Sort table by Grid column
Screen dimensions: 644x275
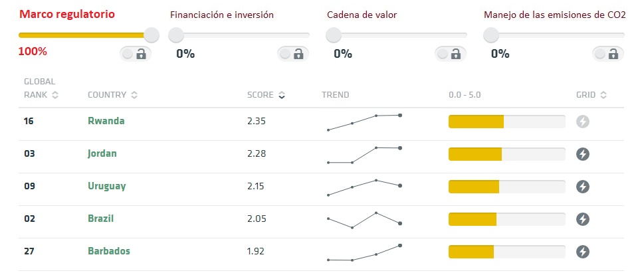pyautogui.click(x=591, y=95)
